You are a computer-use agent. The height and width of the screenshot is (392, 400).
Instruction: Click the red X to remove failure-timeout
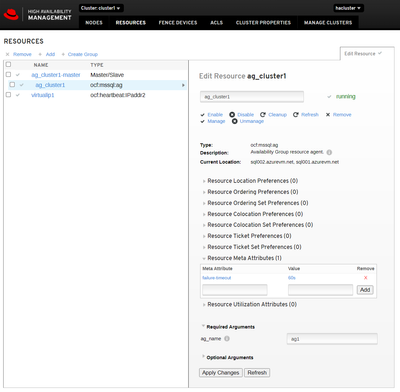[366, 278]
